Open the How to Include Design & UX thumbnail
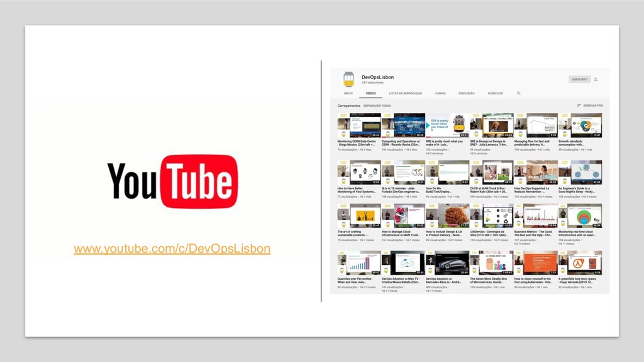 pyautogui.click(x=447, y=216)
